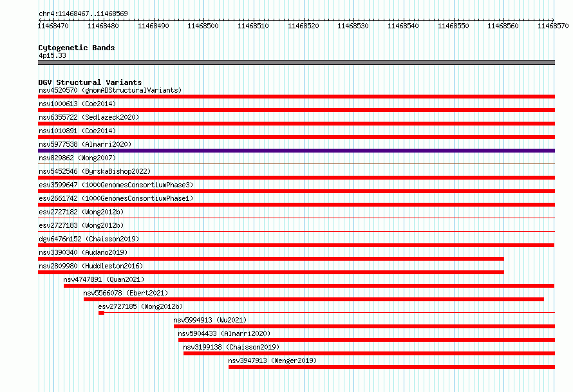
Task: Click the 4p15.33 band label
Action: click(52, 55)
